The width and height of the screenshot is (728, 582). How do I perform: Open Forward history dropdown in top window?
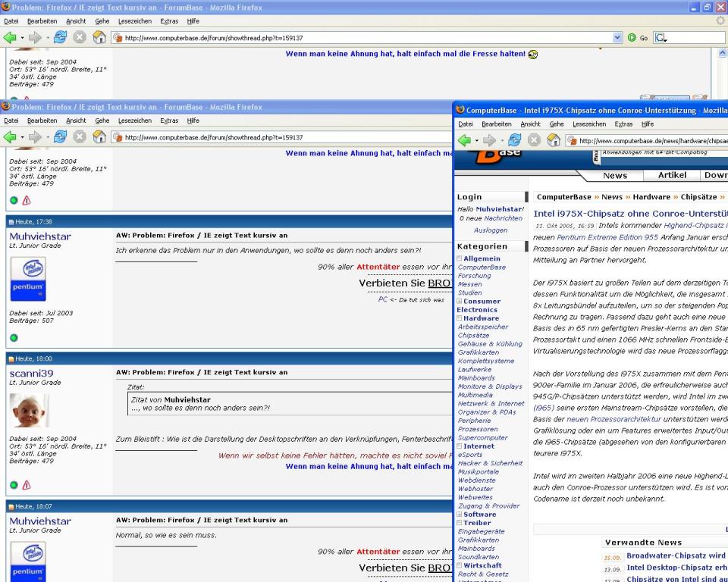(47, 38)
